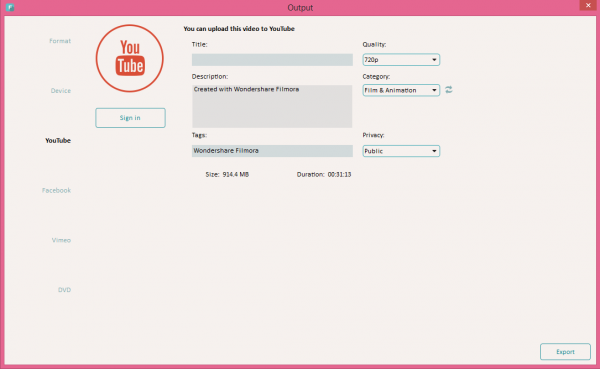Click the refresh icon beside Category
Viewport: 600px width, 369px height.
point(448,90)
